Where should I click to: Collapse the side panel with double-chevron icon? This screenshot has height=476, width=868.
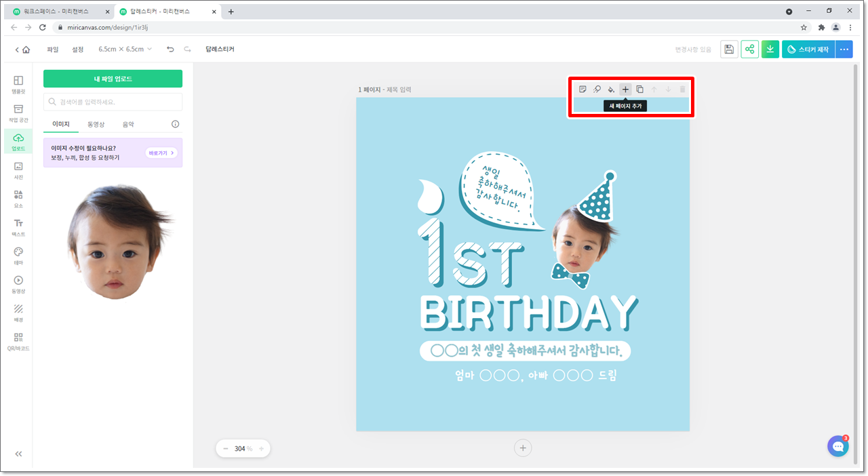coord(18,454)
